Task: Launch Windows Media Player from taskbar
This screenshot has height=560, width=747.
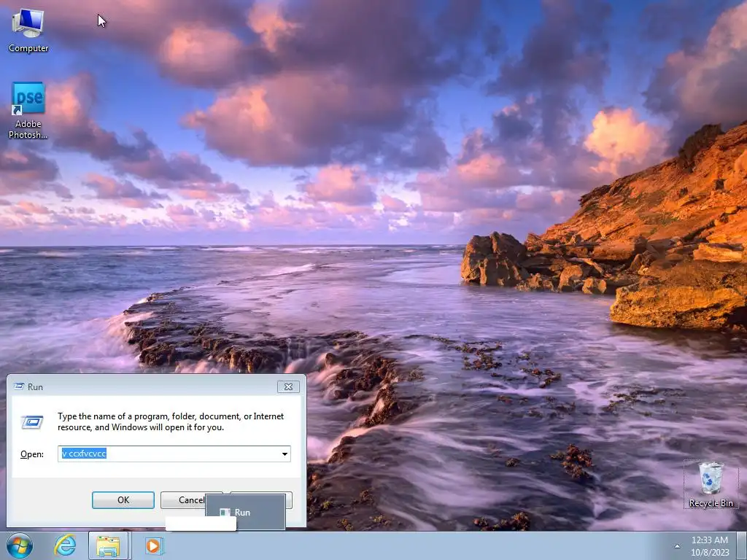Action: [x=153, y=545]
